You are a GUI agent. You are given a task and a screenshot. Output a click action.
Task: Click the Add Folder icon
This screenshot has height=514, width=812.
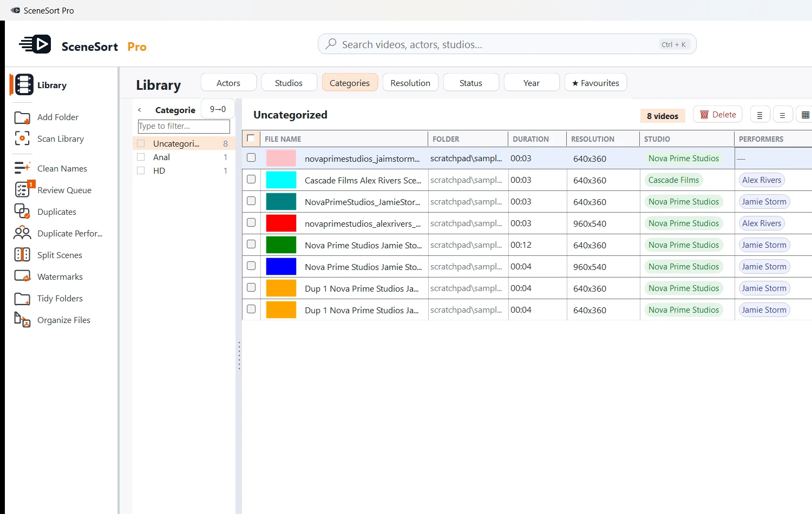click(22, 117)
